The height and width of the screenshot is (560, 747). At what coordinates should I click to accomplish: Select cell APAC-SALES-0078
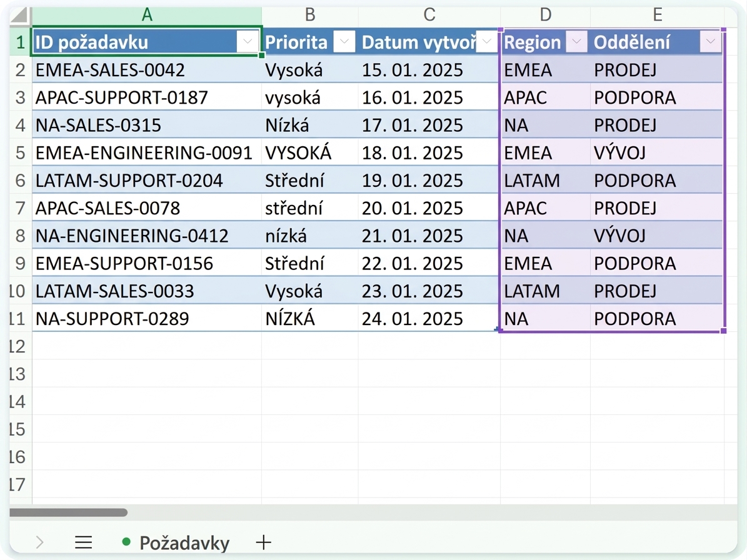(147, 207)
